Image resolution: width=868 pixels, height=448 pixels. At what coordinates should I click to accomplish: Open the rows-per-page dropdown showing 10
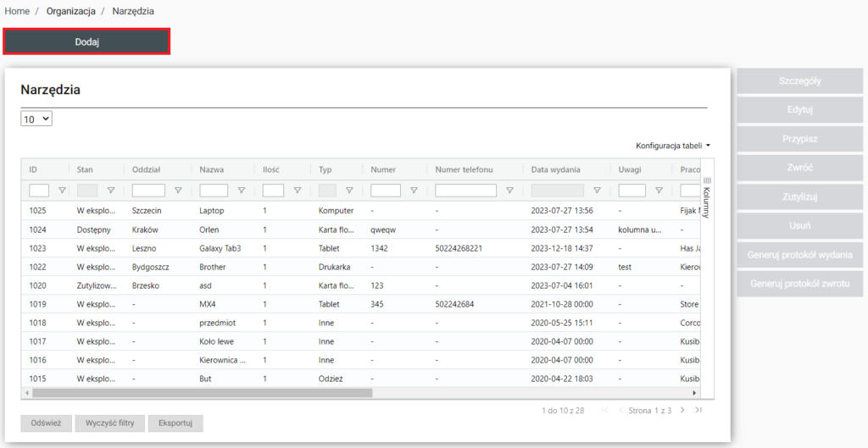click(x=36, y=119)
